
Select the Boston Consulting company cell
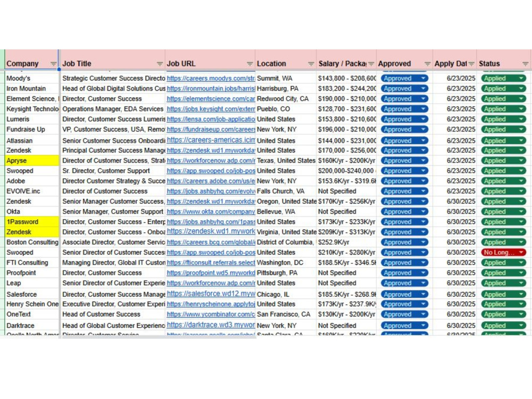coord(32,242)
